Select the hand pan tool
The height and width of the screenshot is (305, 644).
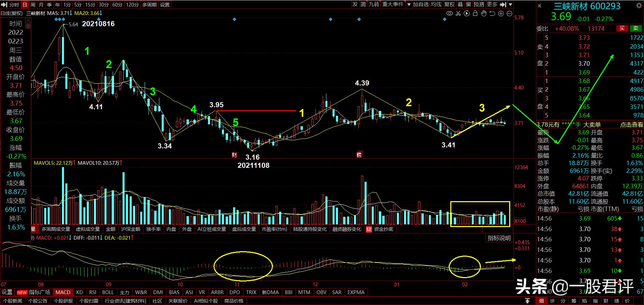tap(484, 14)
